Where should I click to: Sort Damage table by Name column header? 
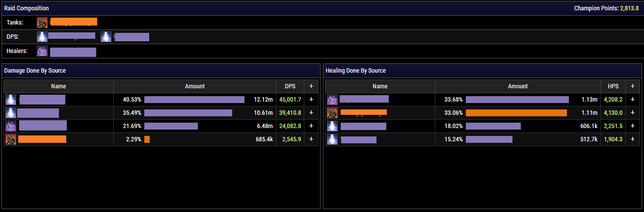point(58,86)
